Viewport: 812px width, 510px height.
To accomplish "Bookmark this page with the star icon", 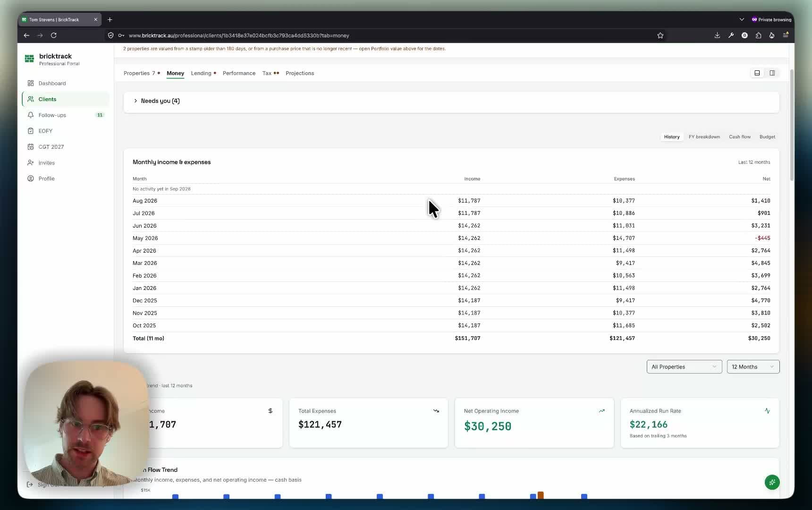I will tap(660, 35).
